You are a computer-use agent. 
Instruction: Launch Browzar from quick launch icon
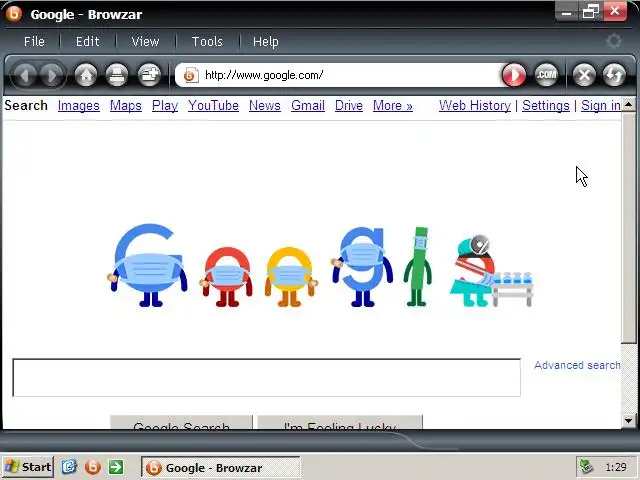pos(93,467)
